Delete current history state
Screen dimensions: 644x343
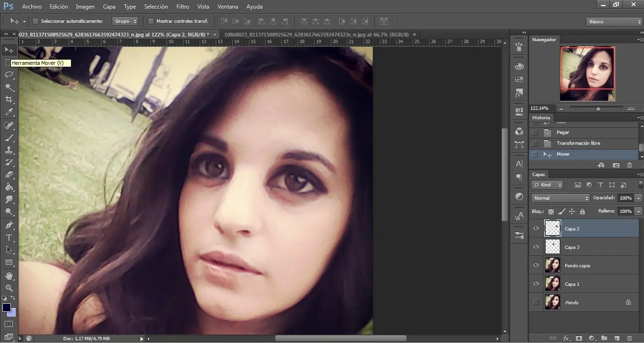pyautogui.click(x=629, y=165)
